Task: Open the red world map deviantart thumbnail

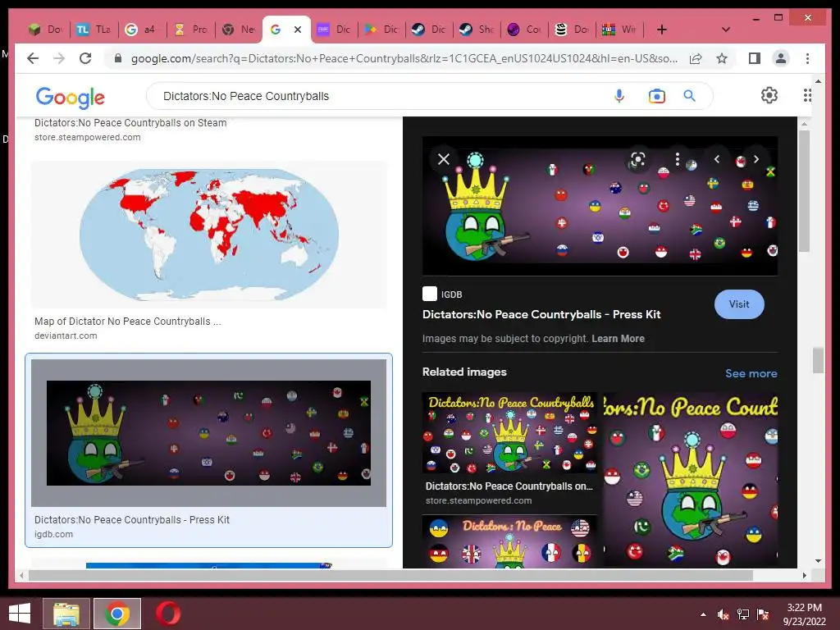Action: click(209, 235)
